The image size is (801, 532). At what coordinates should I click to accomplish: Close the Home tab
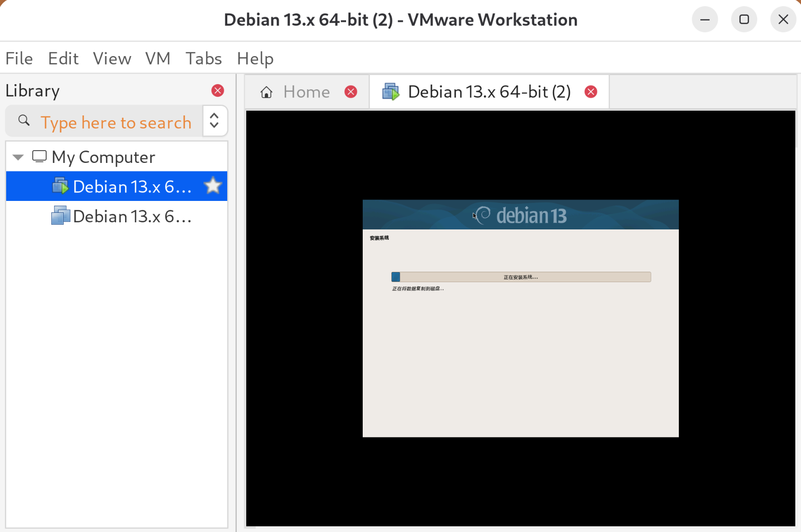pos(351,92)
